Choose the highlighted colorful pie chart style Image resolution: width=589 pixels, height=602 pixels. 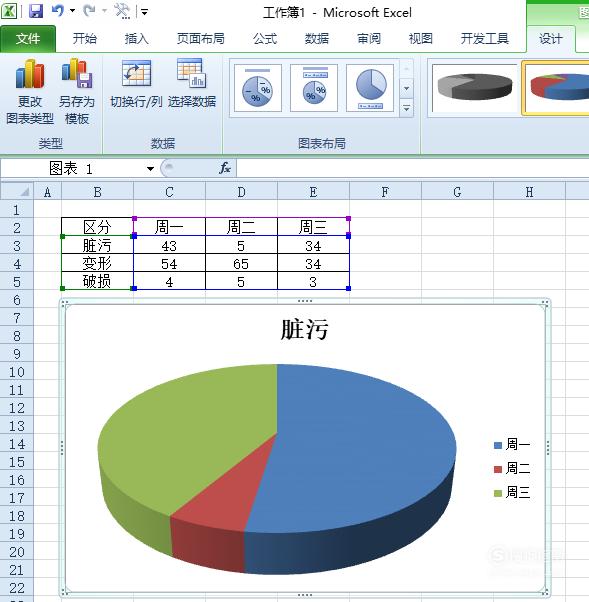(x=556, y=88)
